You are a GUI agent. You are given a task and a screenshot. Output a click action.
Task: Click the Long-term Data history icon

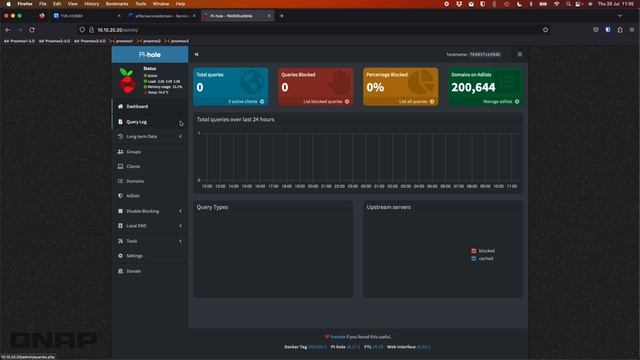(120, 136)
